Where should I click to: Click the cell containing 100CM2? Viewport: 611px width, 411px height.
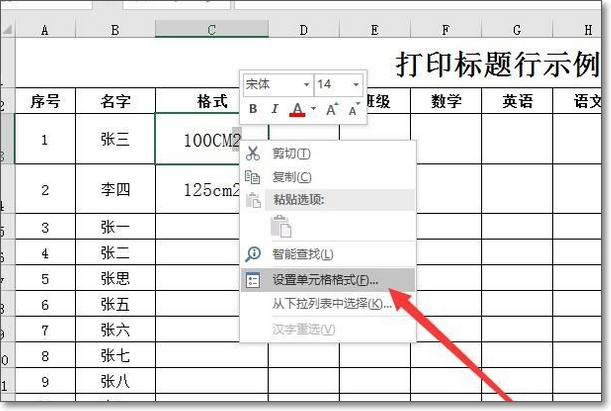[x=212, y=139]
